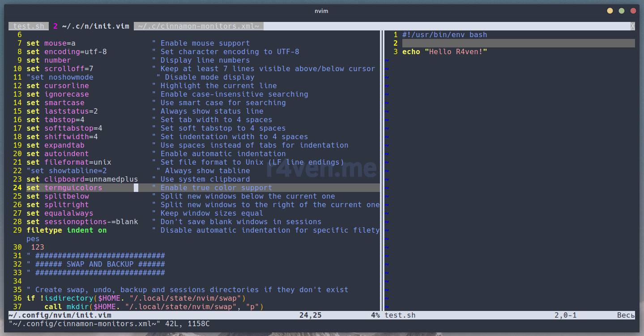This screenshot has width=644, height=336.
Task: Click the yellow minimize window button
Action: pyautogui.click(x=610, y=11)
